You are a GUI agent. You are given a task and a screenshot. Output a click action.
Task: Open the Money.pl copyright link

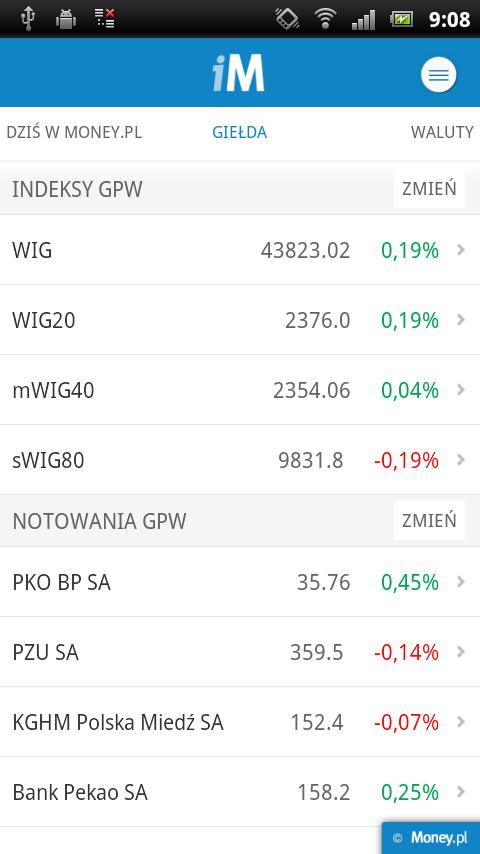point(430,838)
